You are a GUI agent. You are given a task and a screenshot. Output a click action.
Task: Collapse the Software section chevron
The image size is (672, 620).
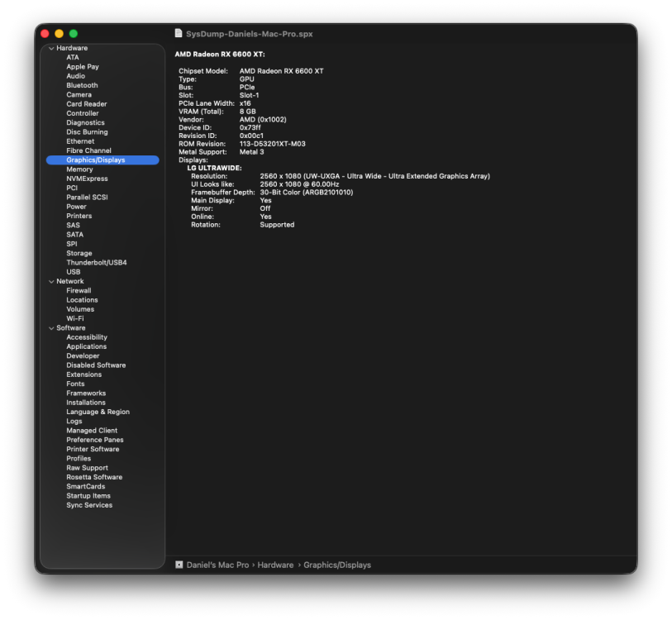tap(51, 328)
